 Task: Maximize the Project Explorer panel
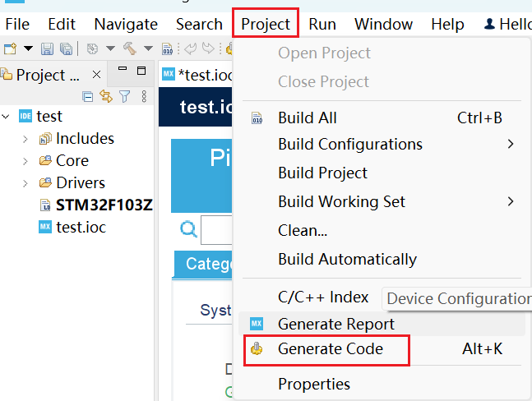(x=141, y=71)
